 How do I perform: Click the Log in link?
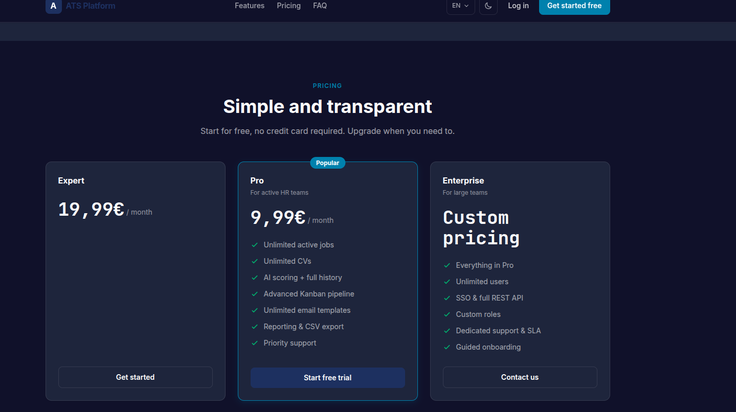point(518,6)
